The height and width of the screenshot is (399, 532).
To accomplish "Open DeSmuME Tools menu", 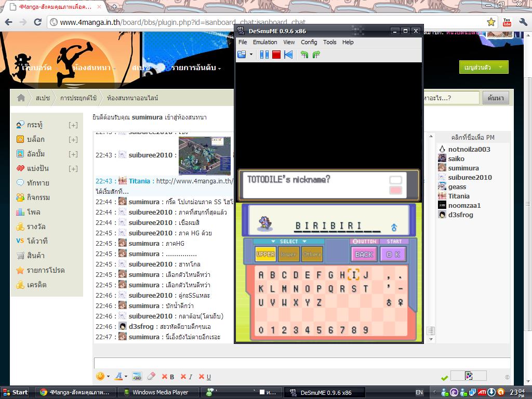I will click(329, 42).
